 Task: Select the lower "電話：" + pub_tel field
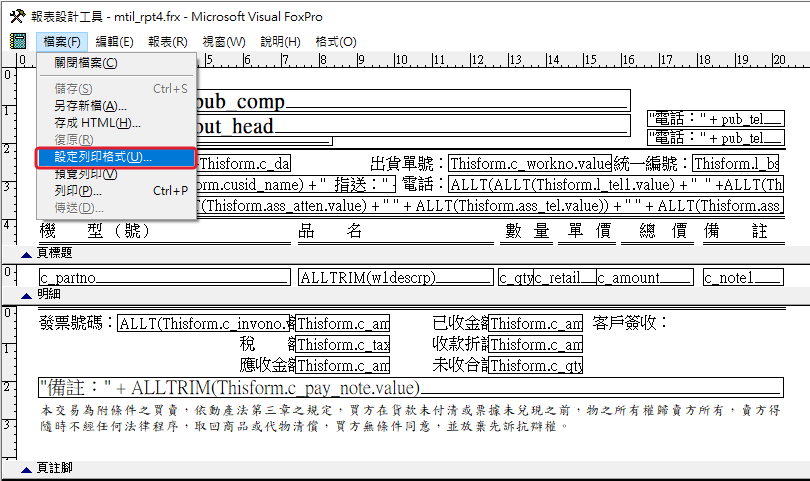pyautogui.click(x=716, y=138)
